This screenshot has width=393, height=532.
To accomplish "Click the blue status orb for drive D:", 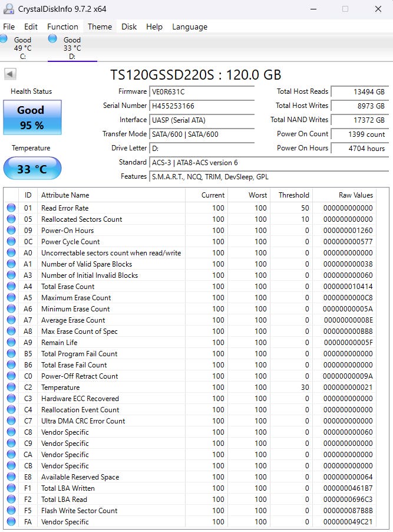I will click(x=52, y=39).
